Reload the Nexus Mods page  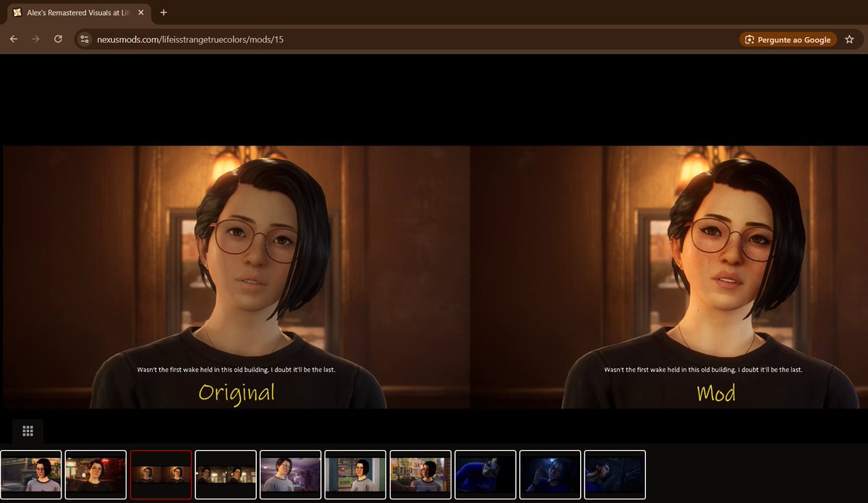58,39
